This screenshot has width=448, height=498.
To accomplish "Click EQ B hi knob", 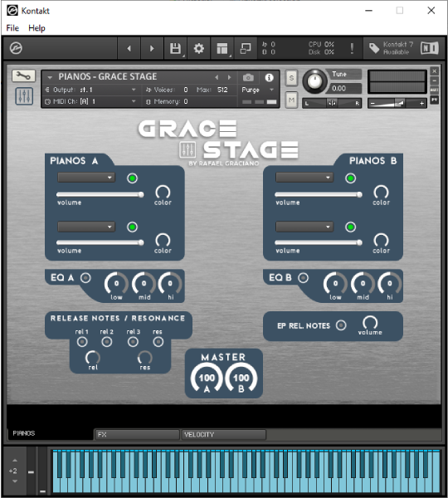I will [x=390, y=283].
